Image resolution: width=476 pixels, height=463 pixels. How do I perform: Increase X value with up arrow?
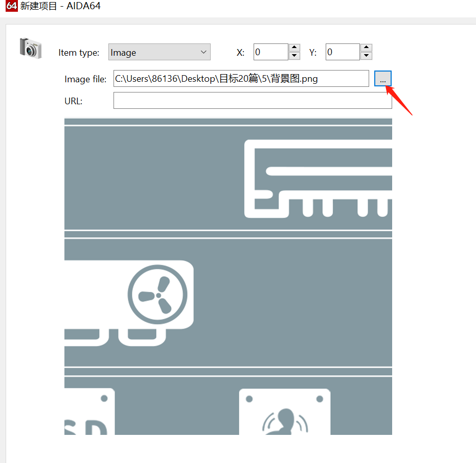[x=294, y=48]
